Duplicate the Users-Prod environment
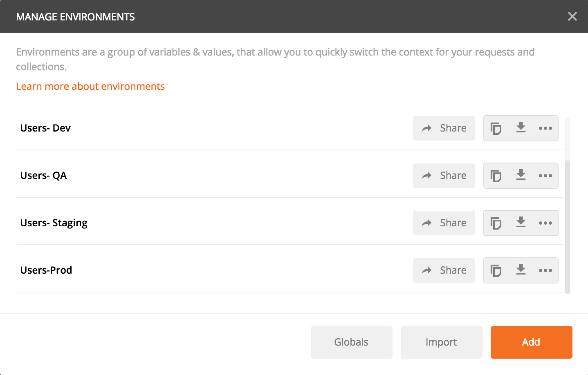The height and width of the screenshot is (375, 588). click(x=496, y=270)
